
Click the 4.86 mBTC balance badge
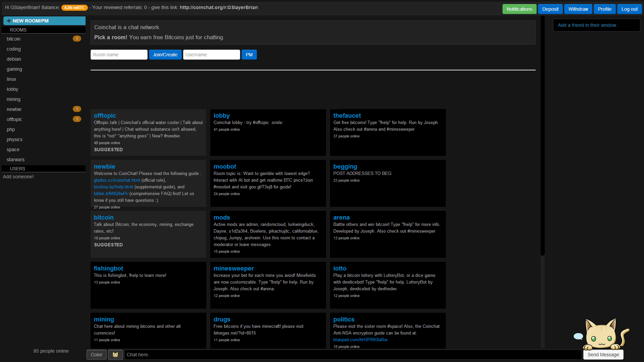(x=74, y=7)
